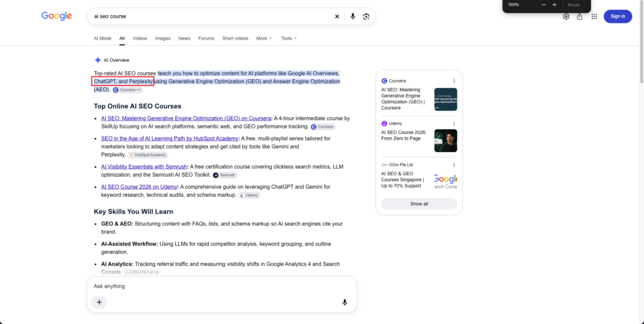Click the Google logo

(57, 16)
